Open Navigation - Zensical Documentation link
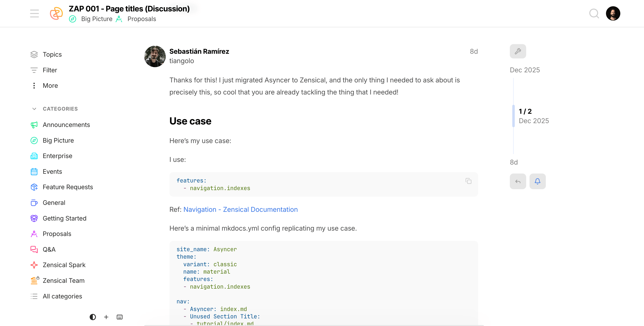 point(240,209)
